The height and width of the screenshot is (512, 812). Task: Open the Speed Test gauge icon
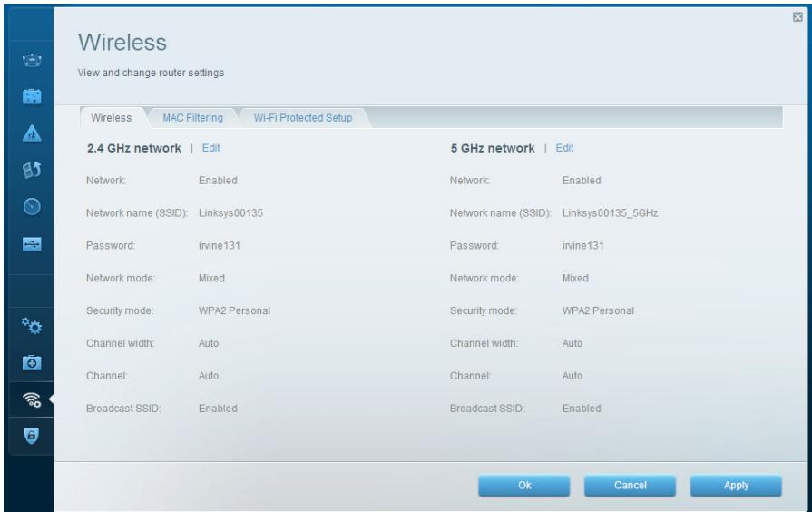tap(32, 206)
